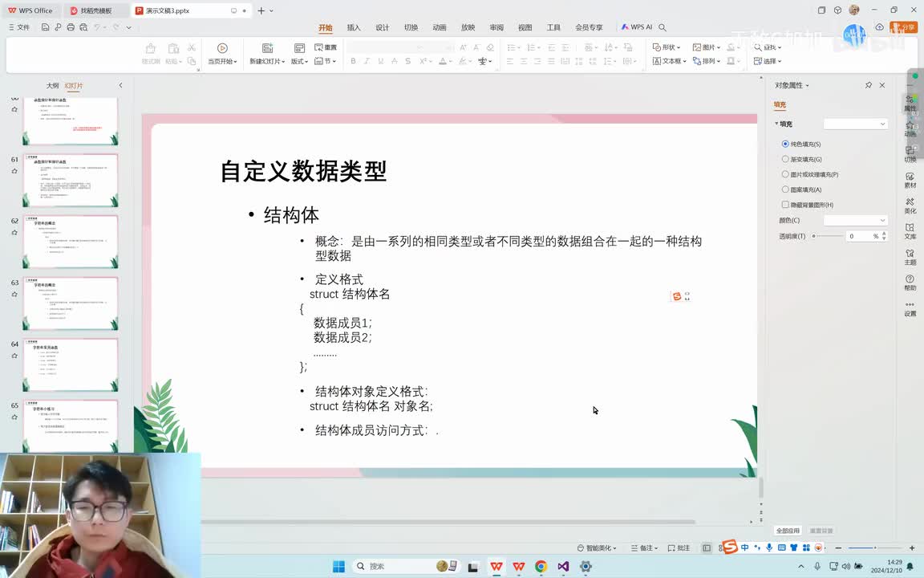Click the Format Painter (格式刷) icon

coord(150,48)
